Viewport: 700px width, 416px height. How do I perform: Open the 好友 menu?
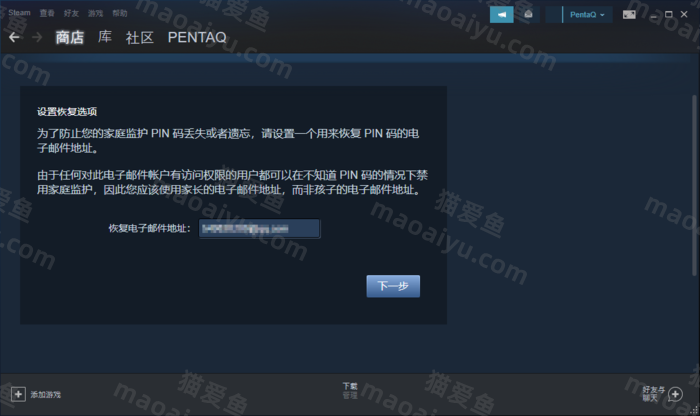[x=71, y=13]
